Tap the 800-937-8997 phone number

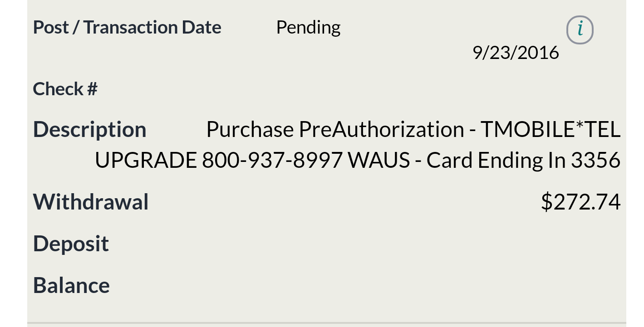point(272,160)
